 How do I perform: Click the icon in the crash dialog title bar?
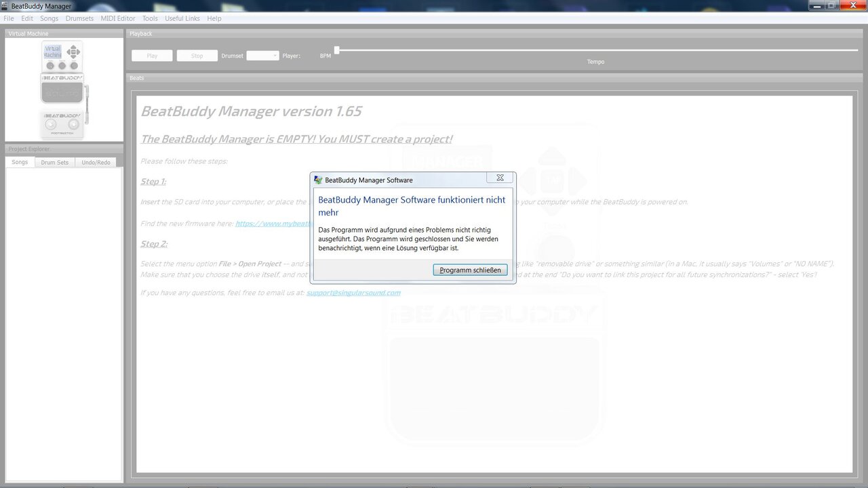click(318, 180)
